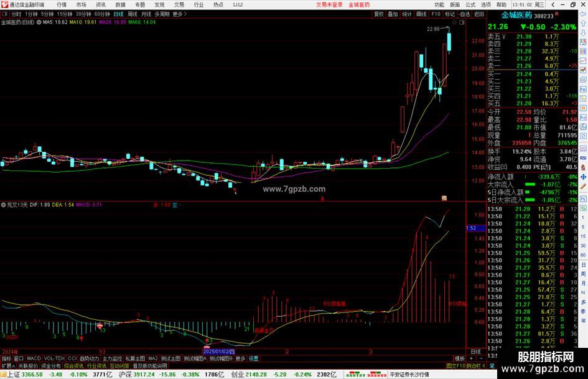Open the 选项 menu
The height and width of the screenshot is (379, 588).
(x=485, y=5)
